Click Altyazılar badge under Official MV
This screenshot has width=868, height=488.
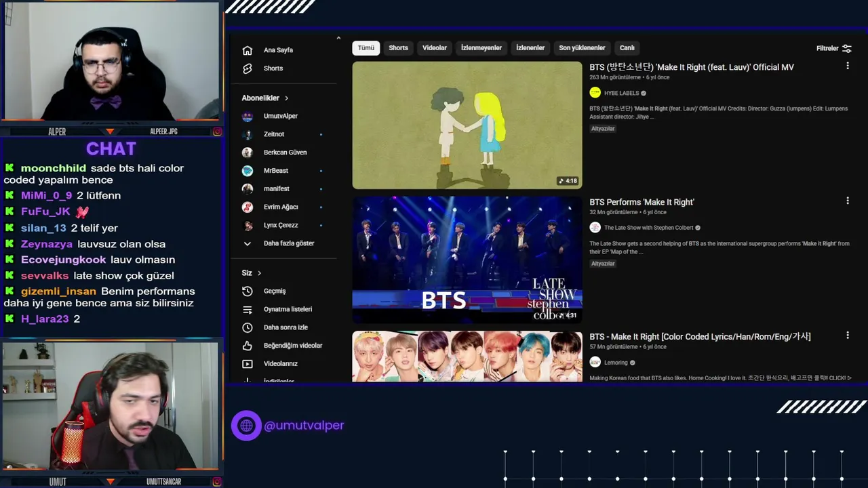603,129
